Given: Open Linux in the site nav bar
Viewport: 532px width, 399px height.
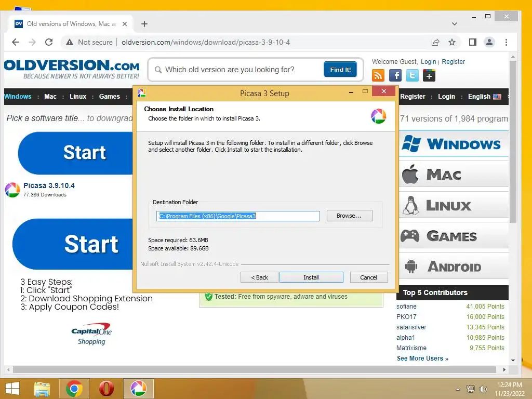Looking at the screenshot, I should pos(78,96).
